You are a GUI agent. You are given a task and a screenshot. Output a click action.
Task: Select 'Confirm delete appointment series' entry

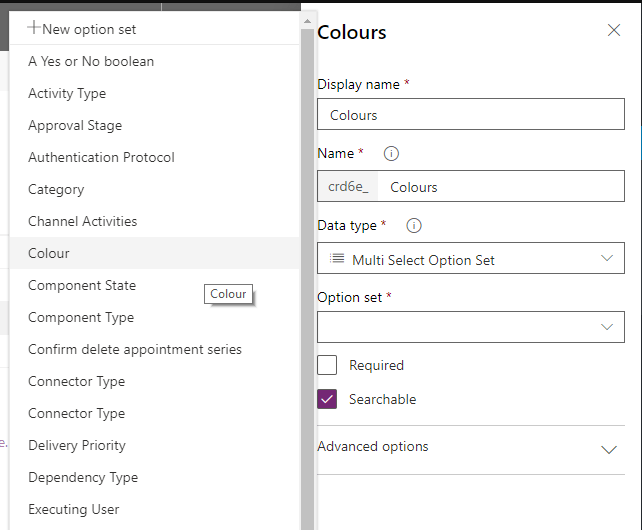coord(155,349)
